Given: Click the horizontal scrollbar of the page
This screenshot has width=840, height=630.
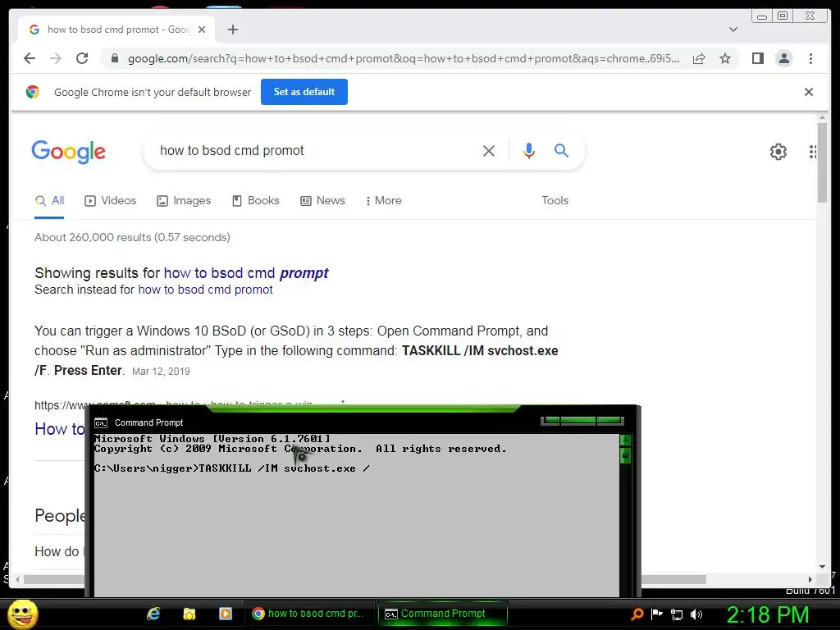Looking at the screenshot, I should click(673, 579).
